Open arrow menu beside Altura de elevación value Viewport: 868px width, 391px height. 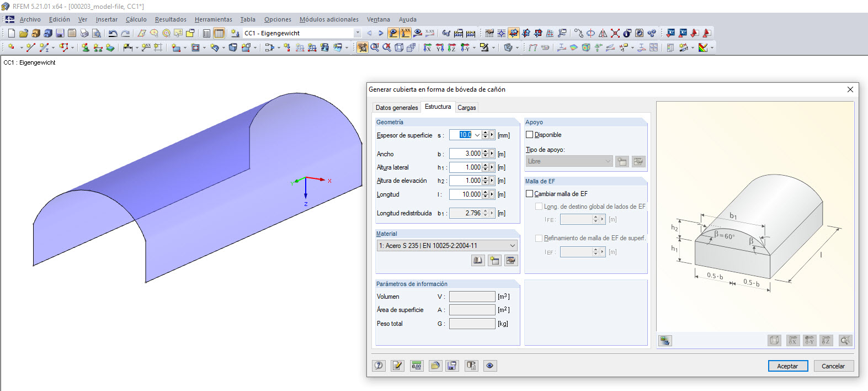coord(492,181)
